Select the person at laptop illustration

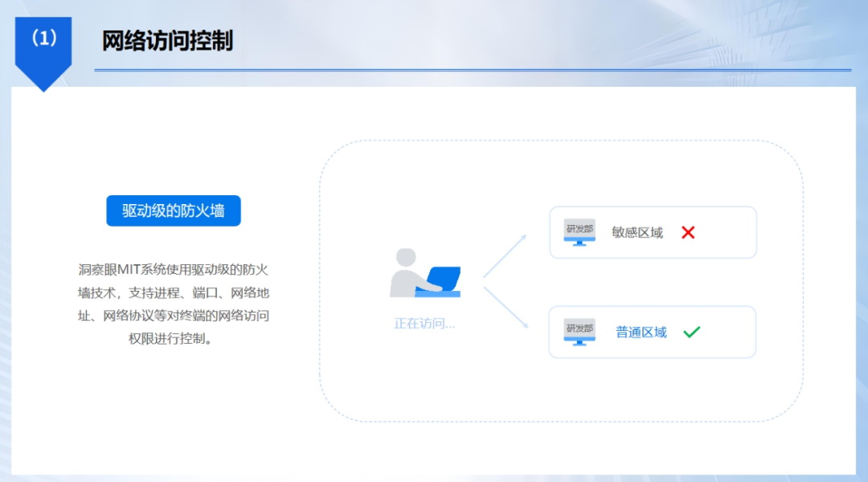426,273
